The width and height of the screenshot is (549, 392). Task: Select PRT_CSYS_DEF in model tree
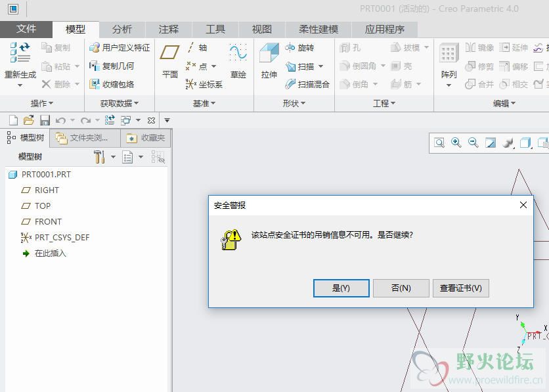(x=55, y=237)
